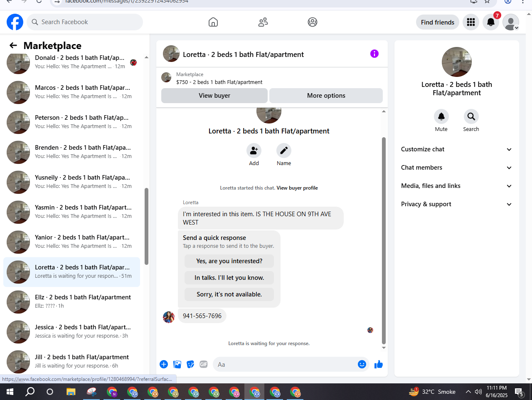The height and width of the screenshot is (400, 532).
Task: Click the taskbar weather 32°C Smoke widget
Action: (x=432, y=392)
